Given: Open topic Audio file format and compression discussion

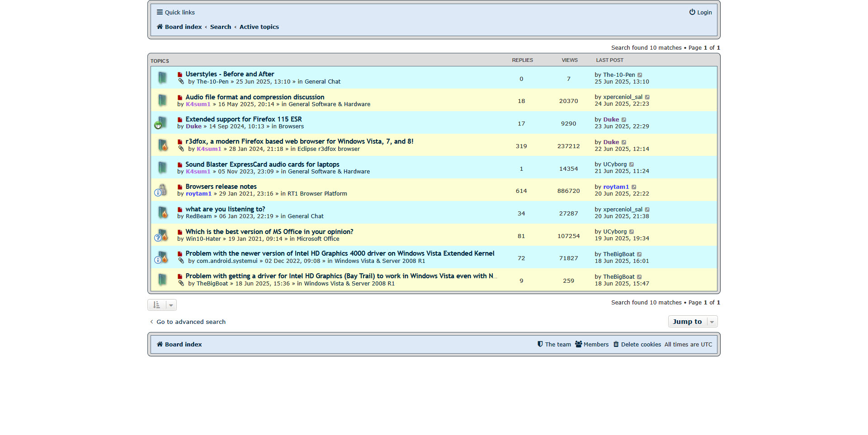Looking at the screenshot, I should [x=255, y=97].
